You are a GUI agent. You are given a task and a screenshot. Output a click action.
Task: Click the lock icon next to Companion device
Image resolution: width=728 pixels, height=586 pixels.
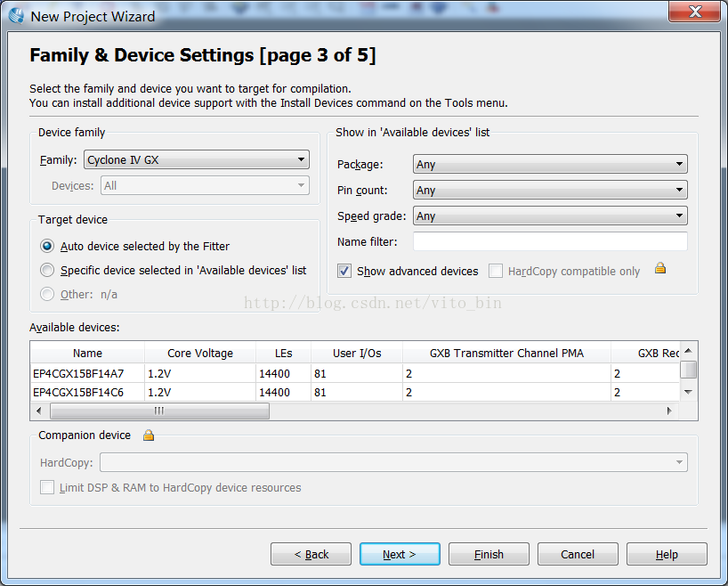point(148,435)
